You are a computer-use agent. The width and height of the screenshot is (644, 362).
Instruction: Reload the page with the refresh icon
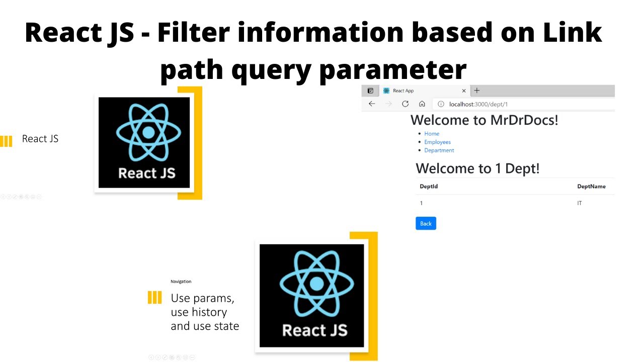coord(405,104)
